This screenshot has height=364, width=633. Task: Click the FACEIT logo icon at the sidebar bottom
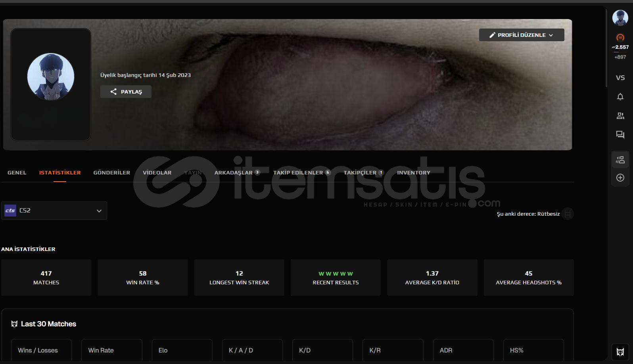tap(620, 352)
